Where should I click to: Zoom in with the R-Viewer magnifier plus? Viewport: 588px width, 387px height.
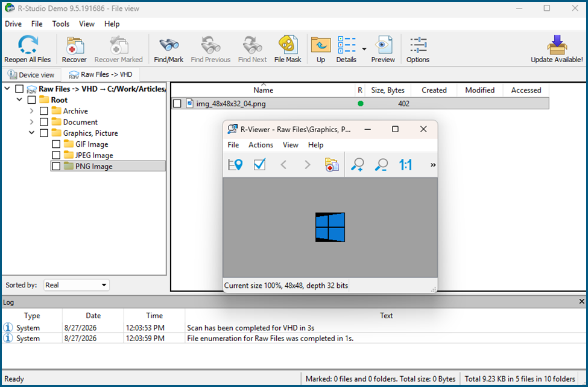(x=357, y=164)
